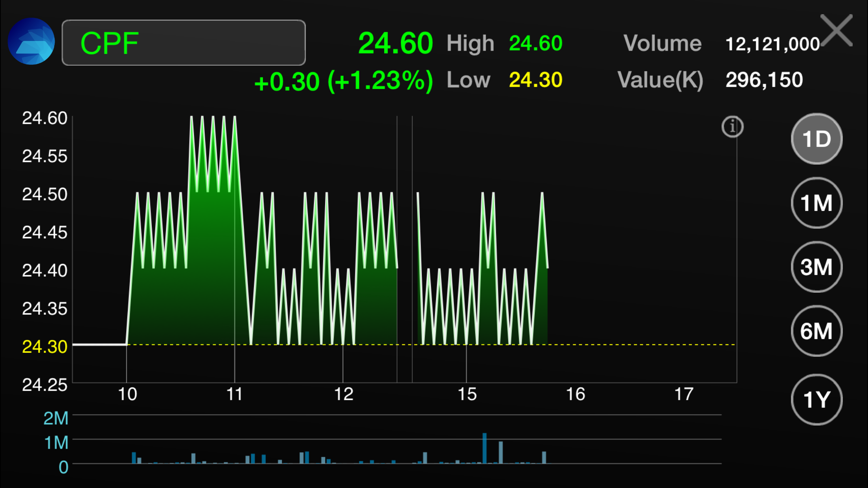Click the 2M volume scale label
Image resolution: width=868 pixels, height=488 pixels.
56,418
